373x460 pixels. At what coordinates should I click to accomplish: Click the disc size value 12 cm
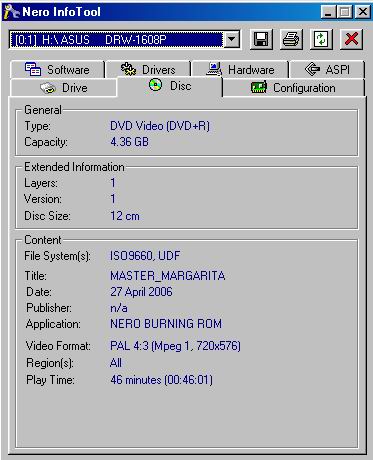[125, 216]
